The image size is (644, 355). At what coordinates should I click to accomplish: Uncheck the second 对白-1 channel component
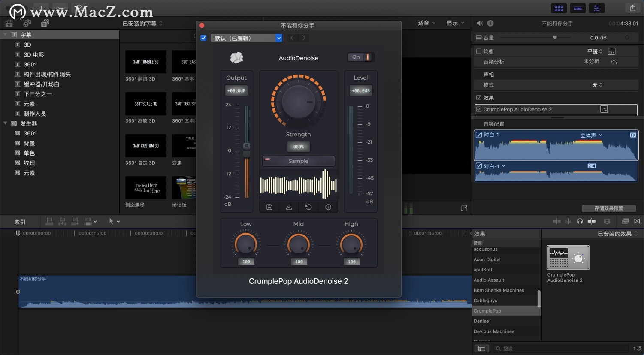point(479,166)
